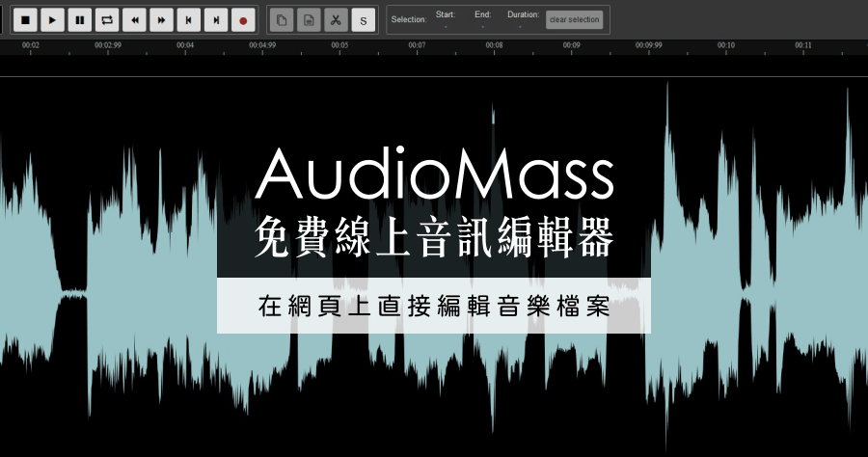
Task: Click the clear selection button
Action: (574, 19)
